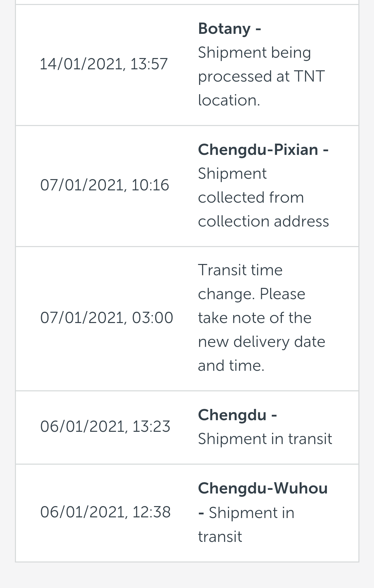Viewport: 374px width, 588px height.
Task: Click the 06/01/2021, 12:38 timestamp
Action: point(105,512)
